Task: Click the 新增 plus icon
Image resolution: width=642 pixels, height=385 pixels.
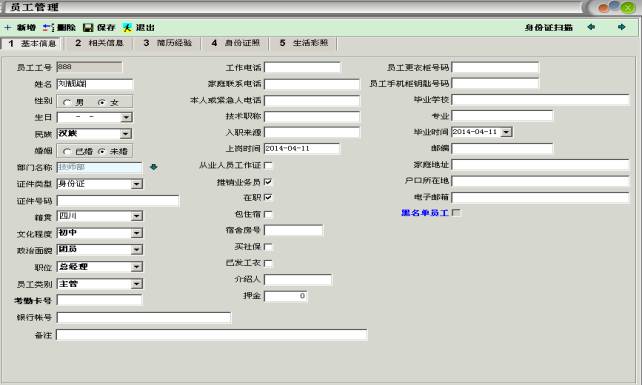Action: (x=8, y=27)
